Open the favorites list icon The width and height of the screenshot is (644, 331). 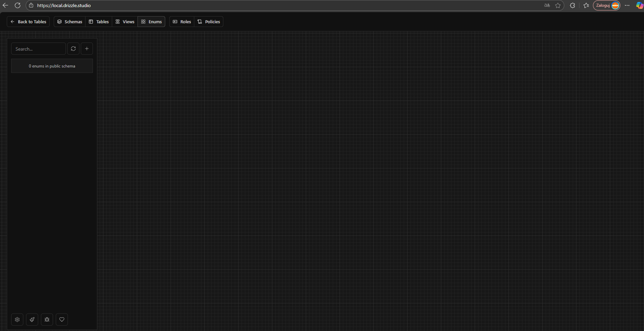586,5
